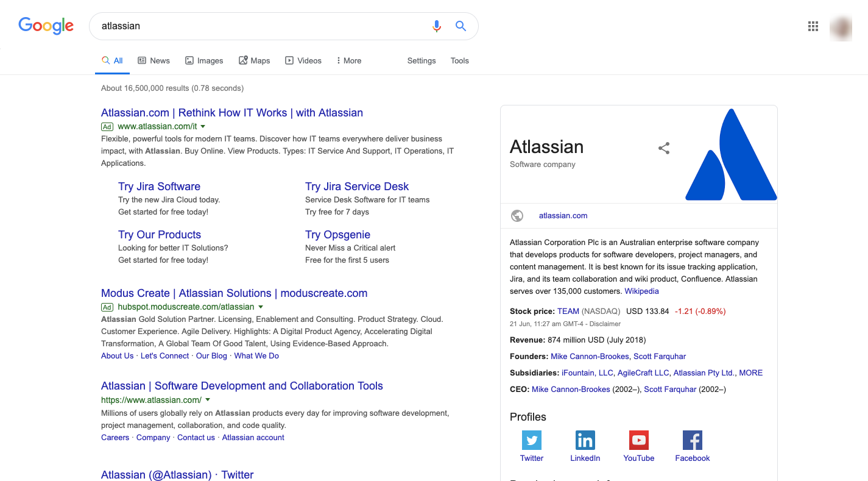Click Scott Farquhar in Founders row

(x=660, y=357)
